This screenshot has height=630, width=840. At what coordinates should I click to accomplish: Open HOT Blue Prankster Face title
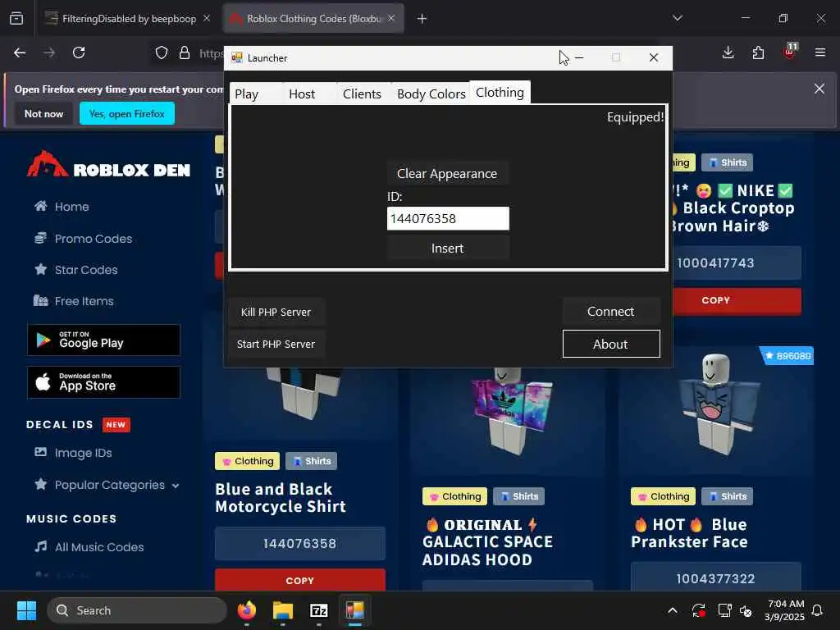(x=689, y=533)
